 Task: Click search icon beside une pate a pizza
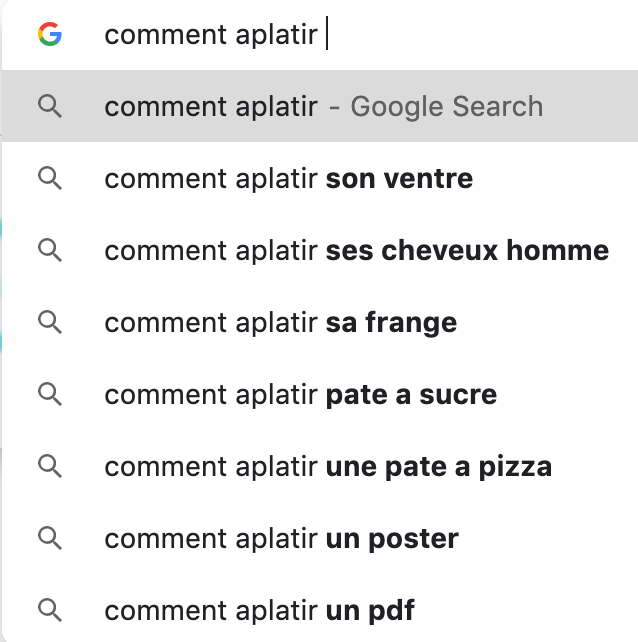click(x=50, y=467)
